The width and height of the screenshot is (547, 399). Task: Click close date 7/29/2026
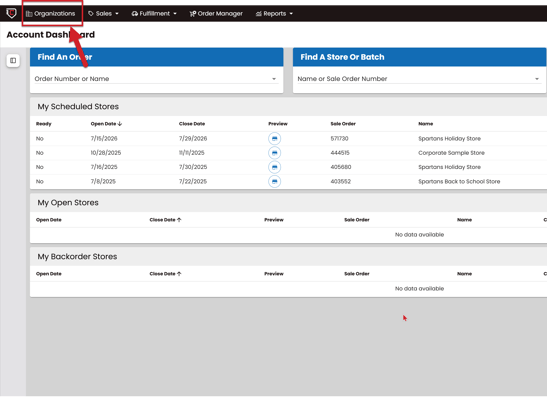click(x=193, y=138)
